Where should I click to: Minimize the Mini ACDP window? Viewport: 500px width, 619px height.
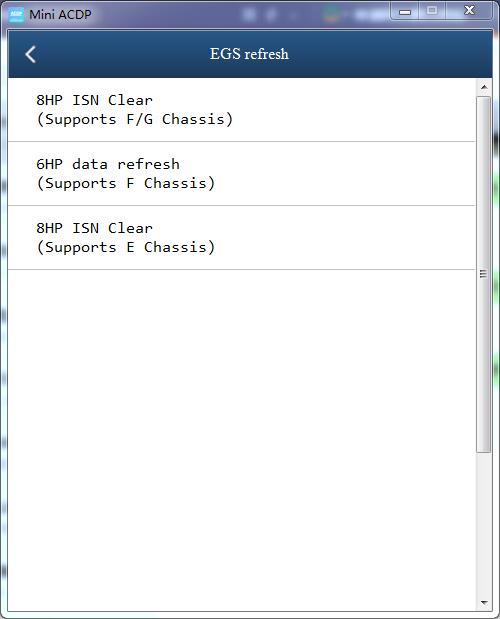coord(404,11)
